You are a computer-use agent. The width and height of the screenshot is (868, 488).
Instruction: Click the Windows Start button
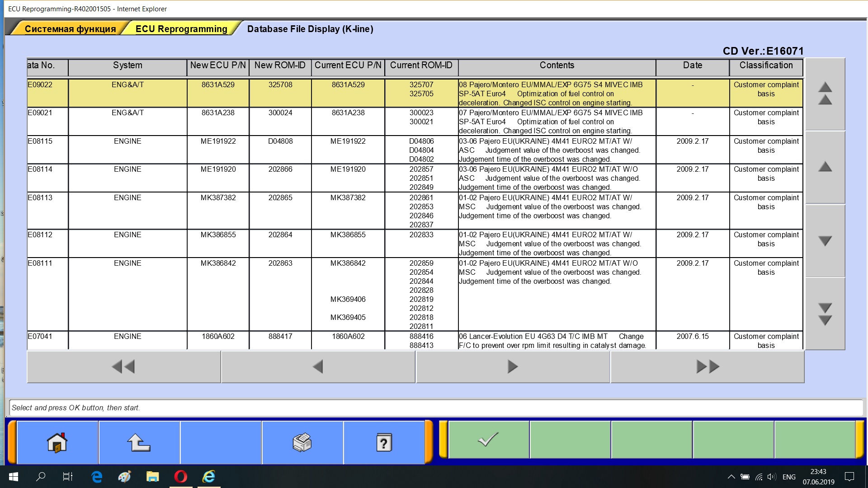click(14, 476)
